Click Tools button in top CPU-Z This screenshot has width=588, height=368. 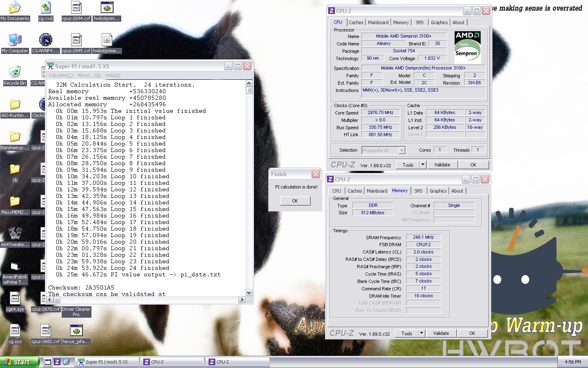[408, 165]
